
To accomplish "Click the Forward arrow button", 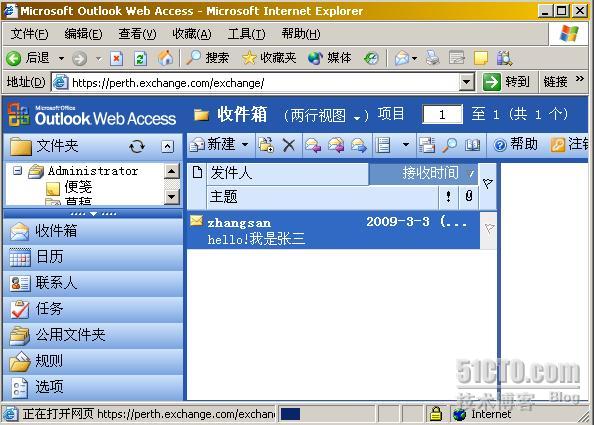I will pyautogui.click(x=80, y=58).
